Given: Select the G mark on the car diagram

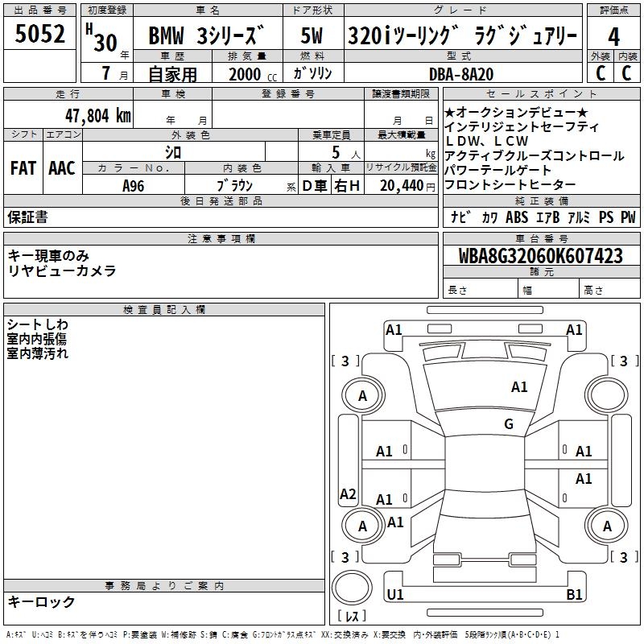Looking at the screenshot, I should click(x=509, y=424).
